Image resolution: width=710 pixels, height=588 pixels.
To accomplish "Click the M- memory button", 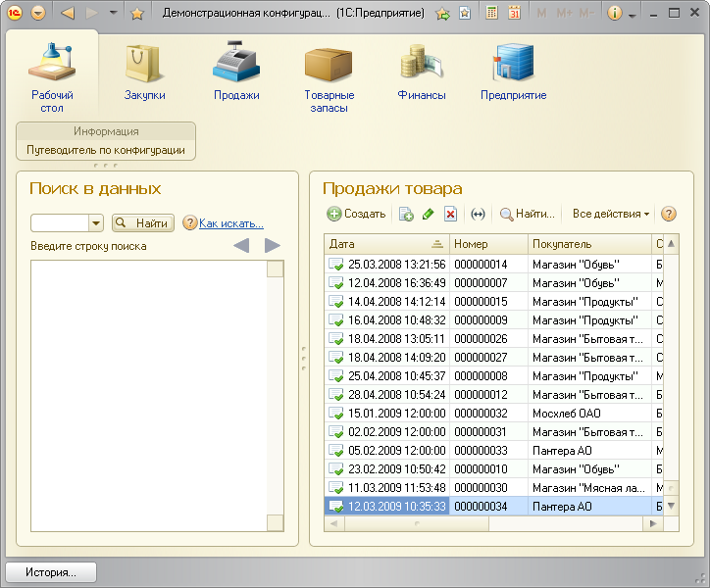I will pos(586,13).
